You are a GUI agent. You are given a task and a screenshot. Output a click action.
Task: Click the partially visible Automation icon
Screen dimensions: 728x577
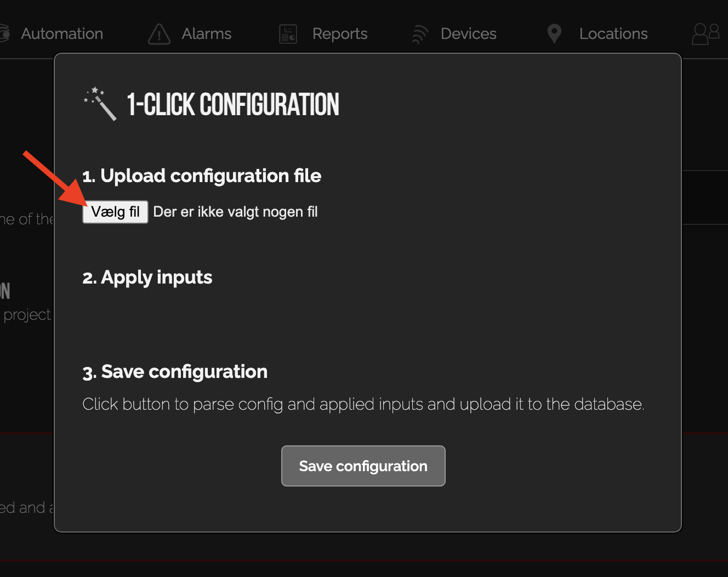[x=5, y=33]
